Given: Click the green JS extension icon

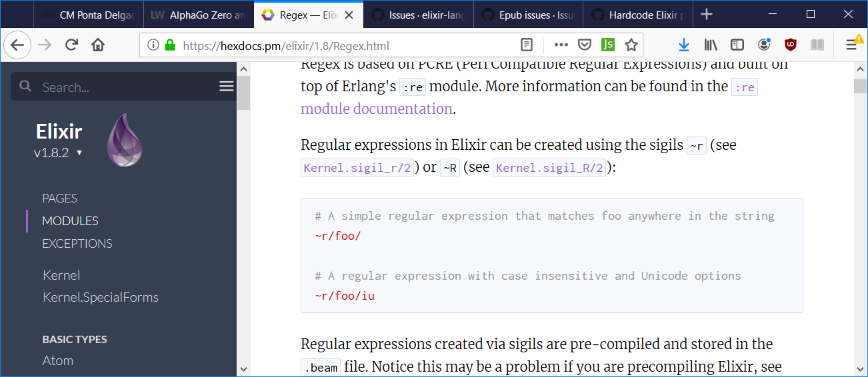Looking at the screenshot, I should point(607,45).
